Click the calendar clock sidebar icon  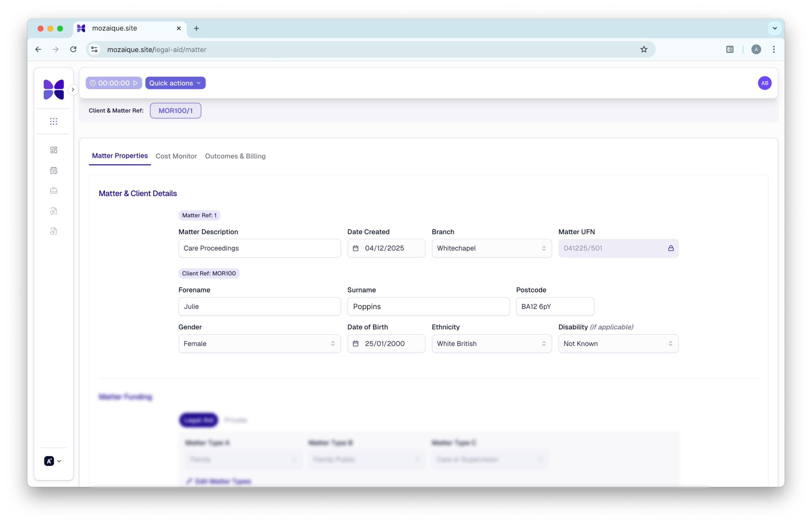[x=54, y=171]
